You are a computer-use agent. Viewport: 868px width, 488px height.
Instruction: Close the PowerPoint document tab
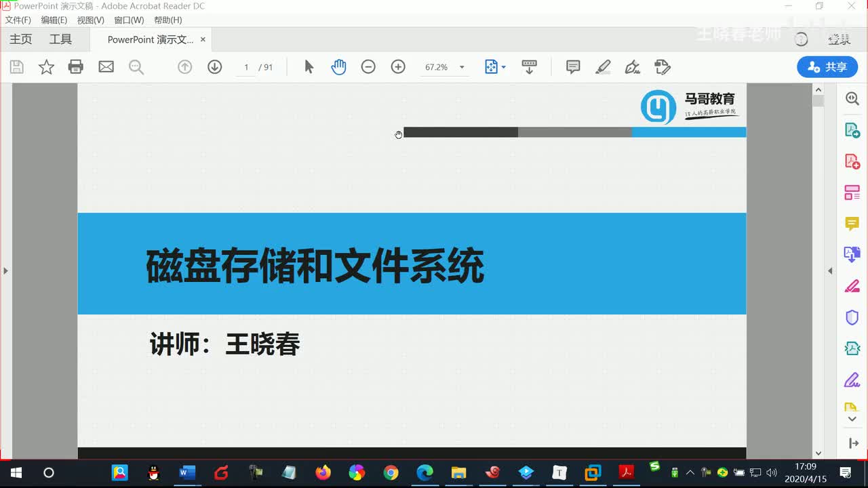click(x=203, y=40)
